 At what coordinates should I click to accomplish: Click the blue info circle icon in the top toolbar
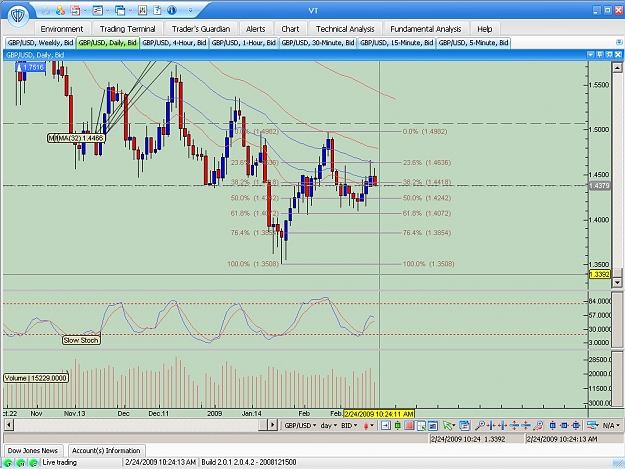(x=172, y=10)
